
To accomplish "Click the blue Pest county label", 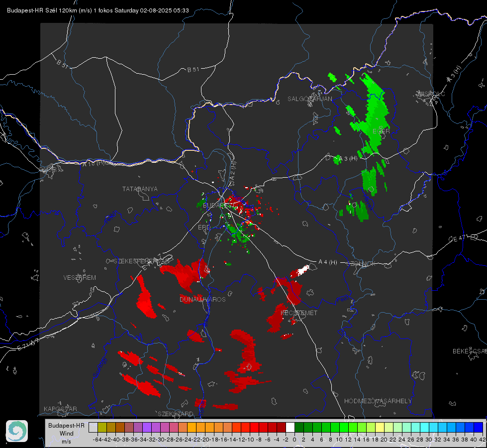I will coord(343,300).
